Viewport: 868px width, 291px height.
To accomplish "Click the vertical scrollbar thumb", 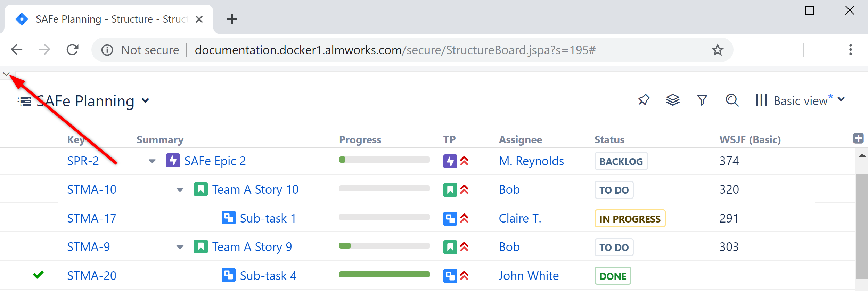I will [x=862, y=226].
